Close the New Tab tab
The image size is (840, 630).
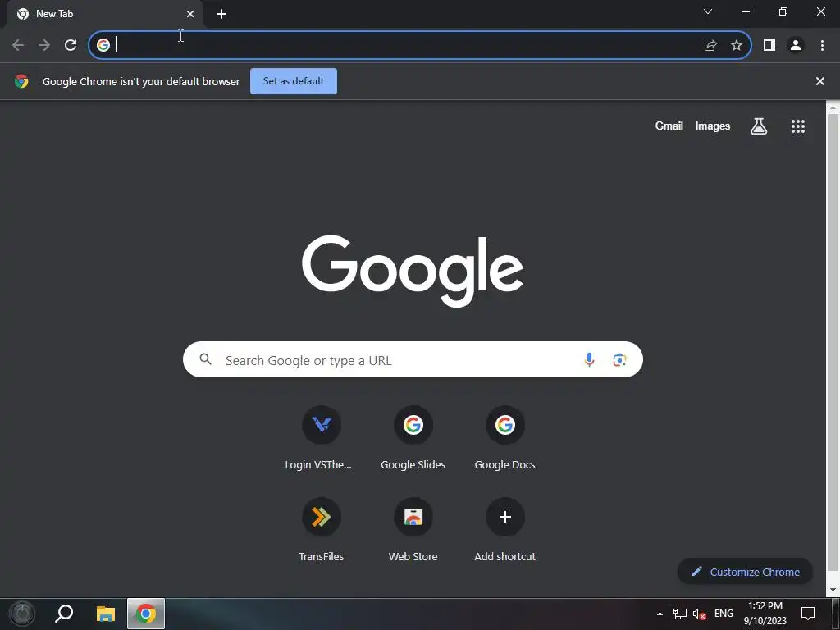(190, 14)
